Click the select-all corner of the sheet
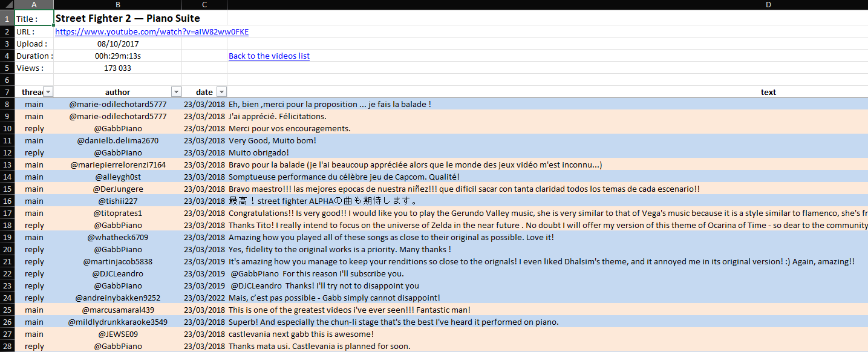The image size is (868, 352). pyautogui.click(x=7, y=5)
